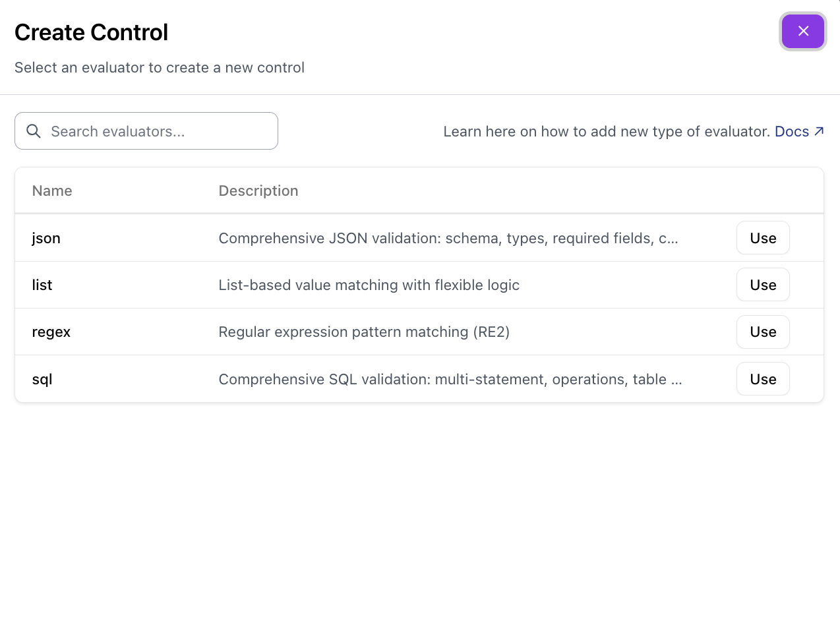The width and height of the screenshot is (840, 617).
Task: Click the evaluator selection subtitle text
Action: coord(159,67)
